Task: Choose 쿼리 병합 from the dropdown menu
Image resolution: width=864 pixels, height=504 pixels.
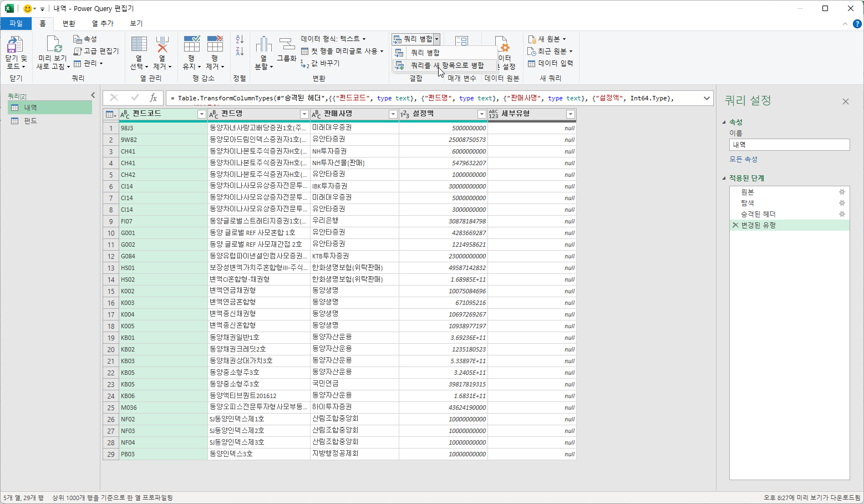Action: click(444, 53)
